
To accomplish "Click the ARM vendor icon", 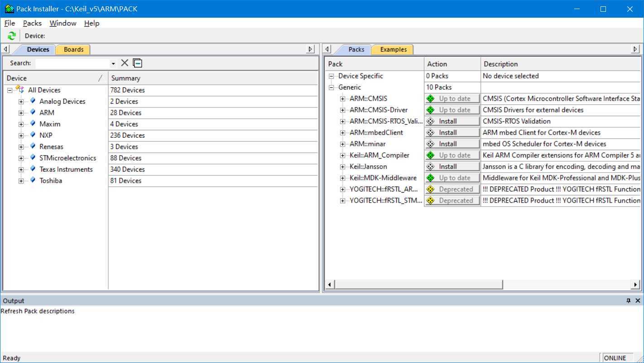I will click(33, 112).
